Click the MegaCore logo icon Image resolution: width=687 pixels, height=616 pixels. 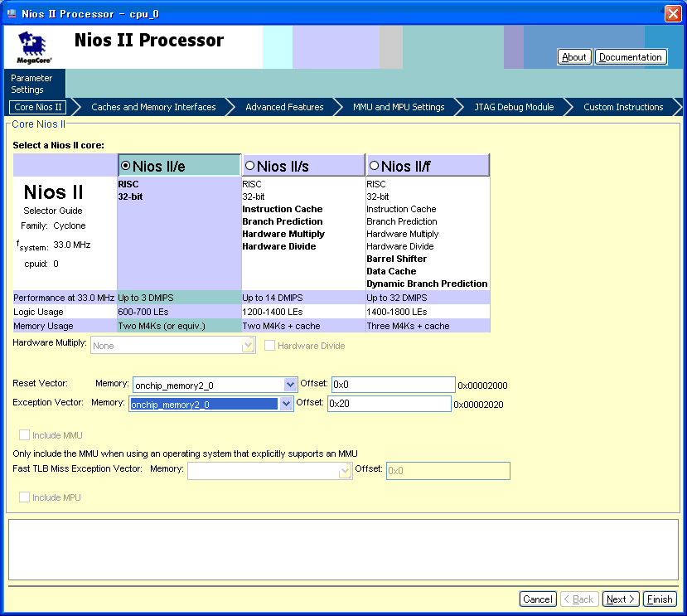pyautogui.click(x=34, y=47)
